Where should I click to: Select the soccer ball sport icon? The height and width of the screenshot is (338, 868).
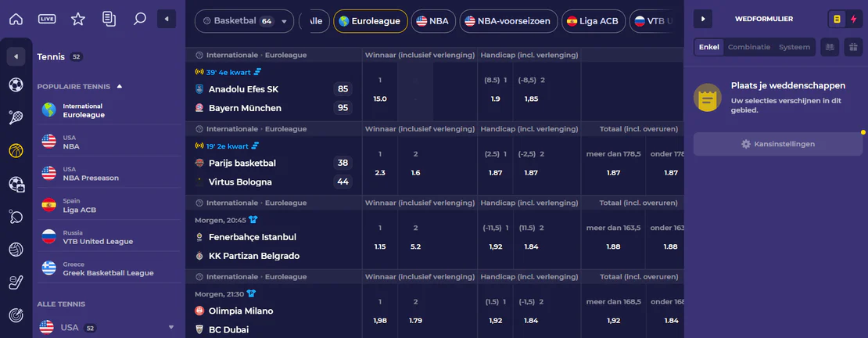[16, 84]
